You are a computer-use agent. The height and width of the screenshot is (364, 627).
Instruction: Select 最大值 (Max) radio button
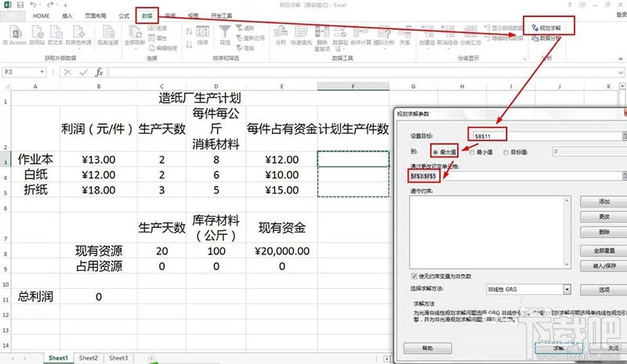(x=435, y=152)
